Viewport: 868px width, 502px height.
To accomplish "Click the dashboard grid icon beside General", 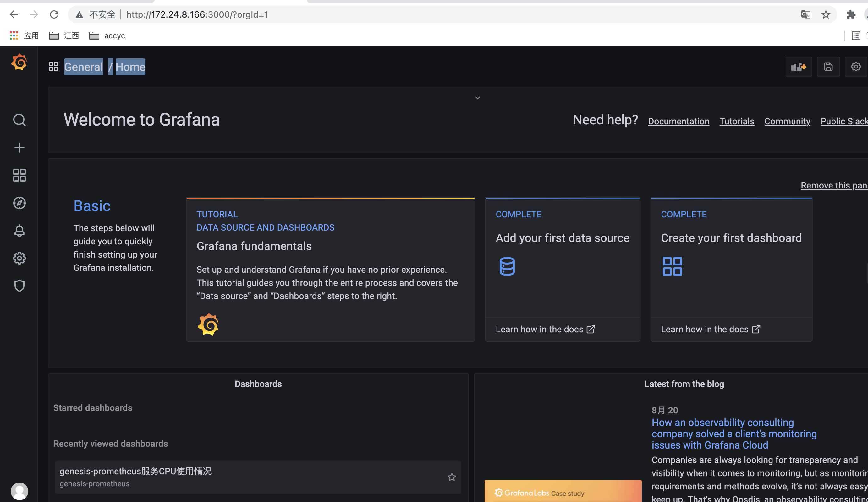I will pyautogui.click(x=53, y=67).
